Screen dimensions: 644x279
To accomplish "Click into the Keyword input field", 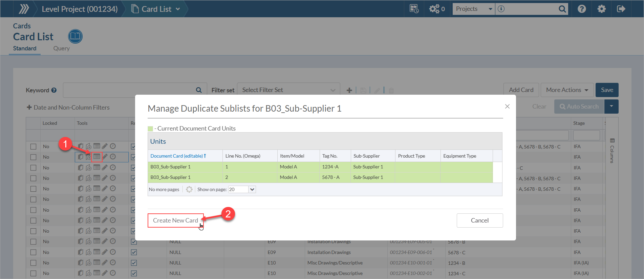I will click(135, 90).
